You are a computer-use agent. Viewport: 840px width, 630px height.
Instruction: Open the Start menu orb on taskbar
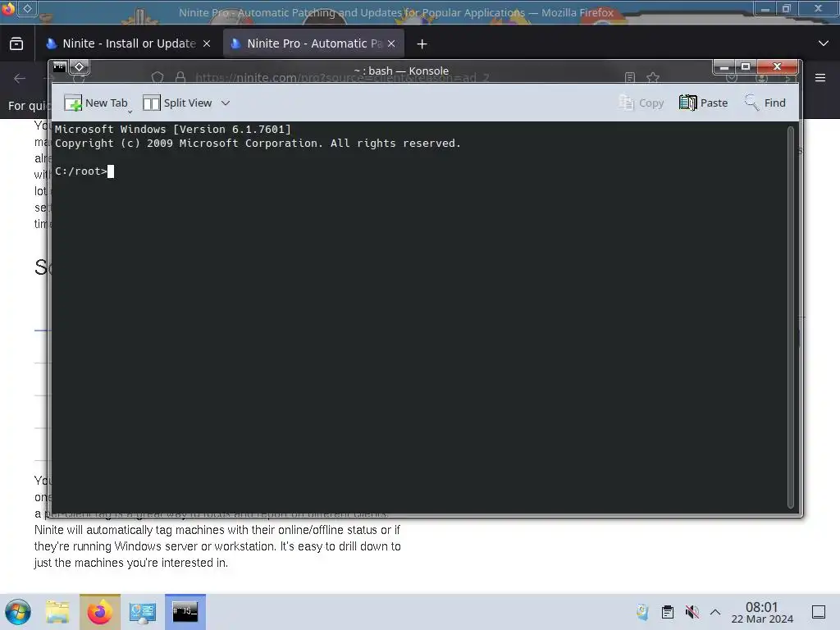pos(18,612)
